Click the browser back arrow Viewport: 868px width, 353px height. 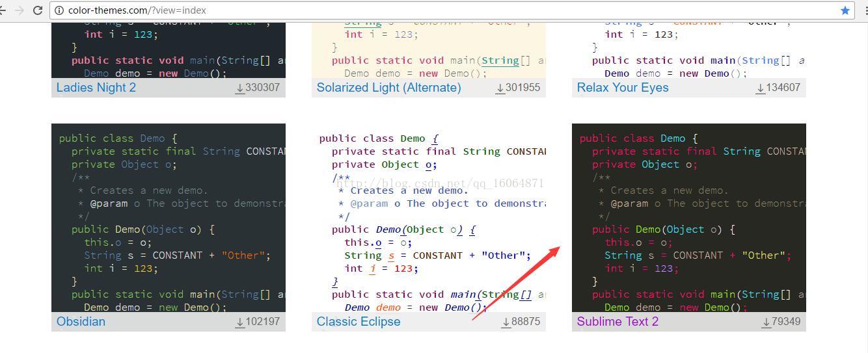[x=3, y=10]
